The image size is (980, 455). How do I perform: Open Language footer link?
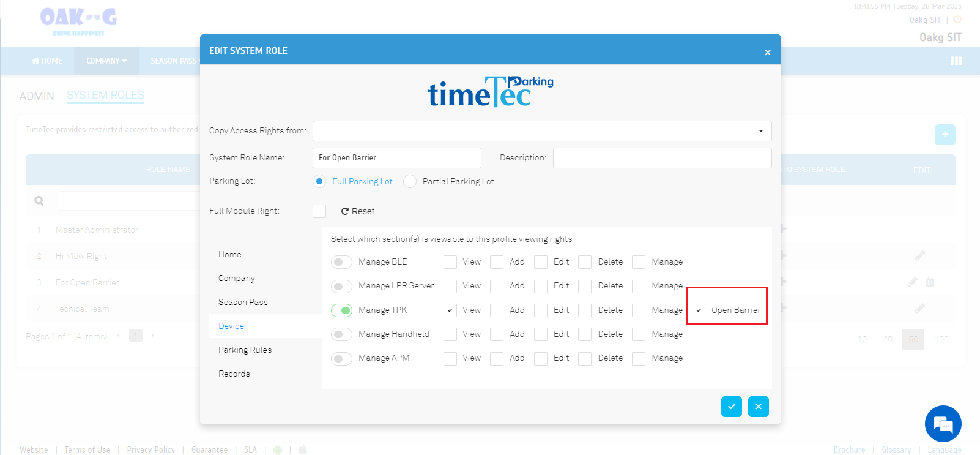[x=945, y=450]
